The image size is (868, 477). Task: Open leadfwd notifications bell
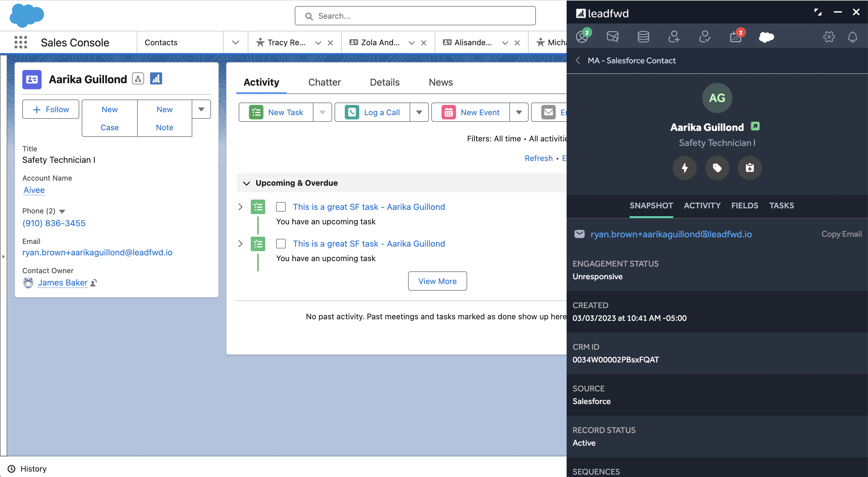click(x=853, y=37)
